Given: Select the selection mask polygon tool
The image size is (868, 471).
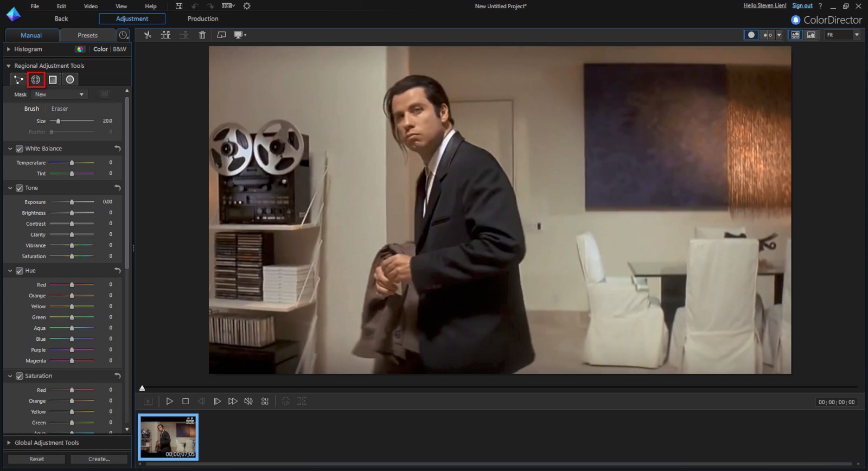Looking at the screenshot, I should (19, 80).
